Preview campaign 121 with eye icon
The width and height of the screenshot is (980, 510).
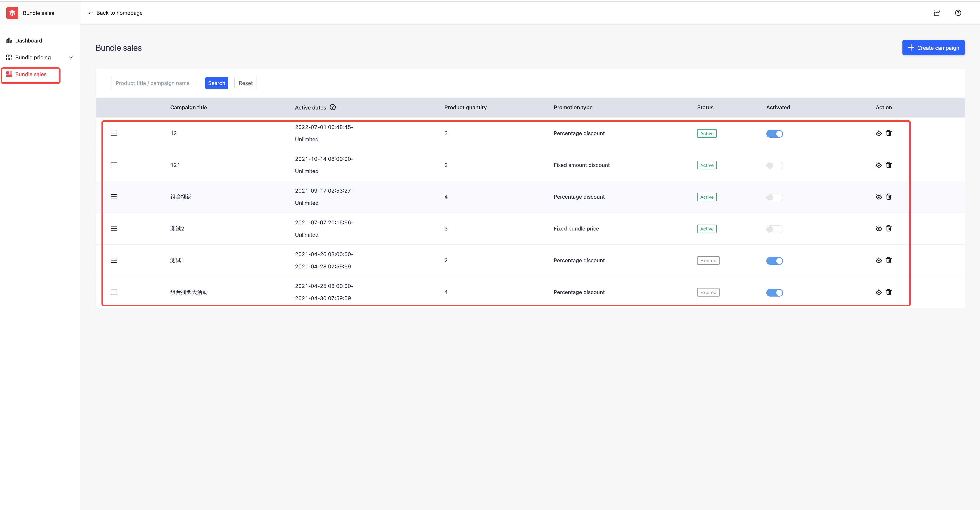[879, 165]
